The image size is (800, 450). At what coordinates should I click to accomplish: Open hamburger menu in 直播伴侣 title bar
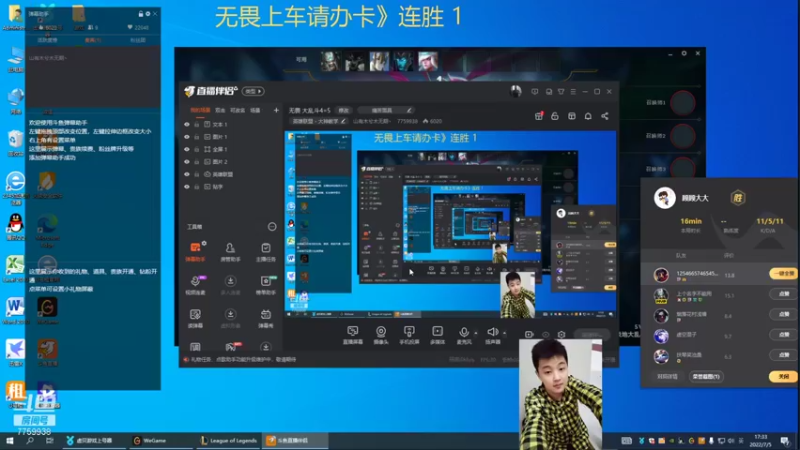coord(573,92)
